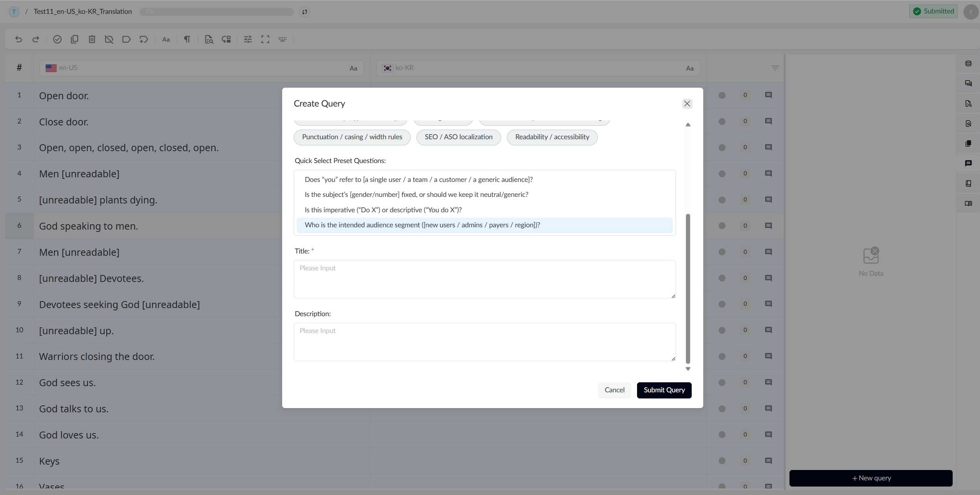This screenshot has width=980, height=495.
Task: Open the ko-KR column filter
Action: point(775,67)
